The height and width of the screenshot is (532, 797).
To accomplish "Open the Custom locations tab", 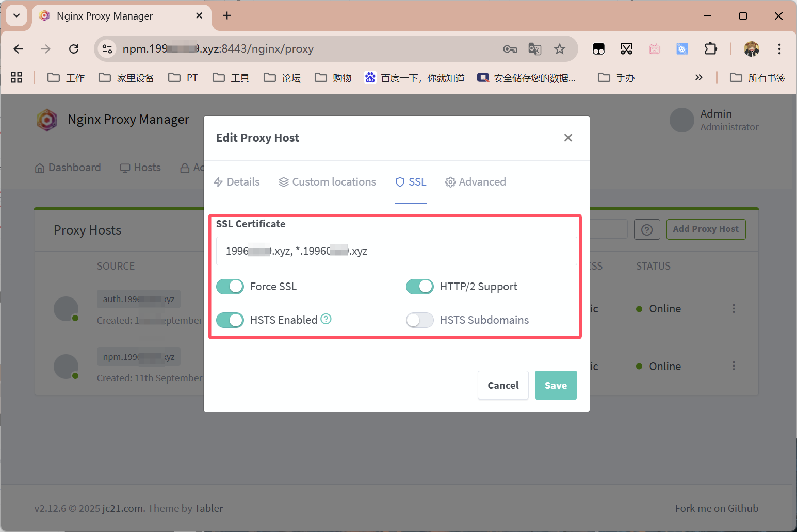I will click(327, 182).
